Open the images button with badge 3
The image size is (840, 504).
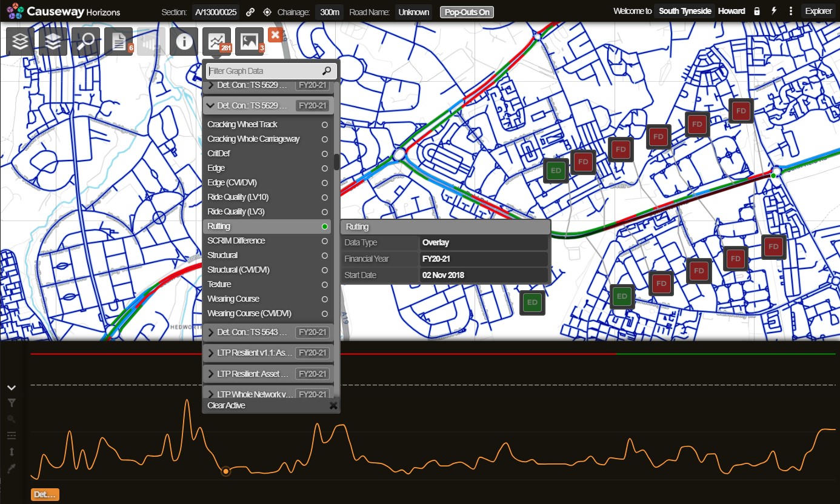(249, 41)
